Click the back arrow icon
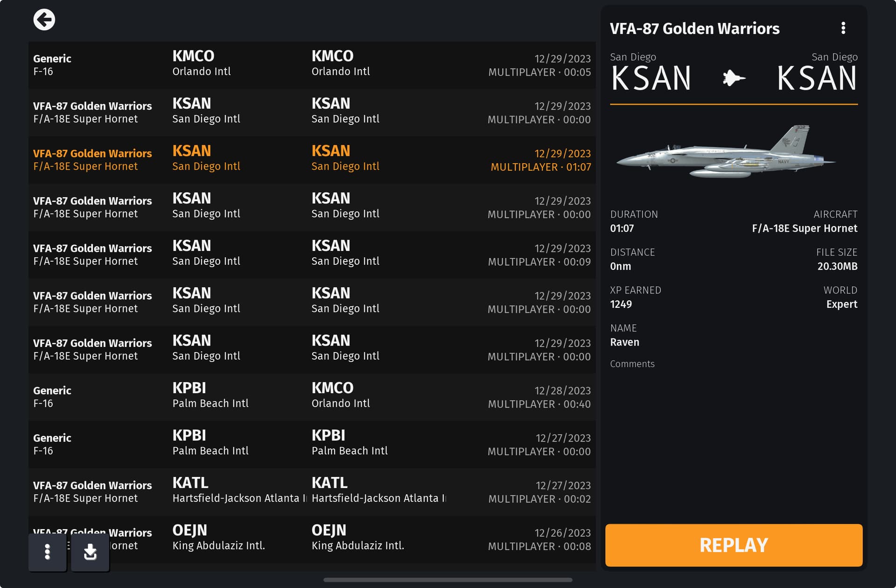 click(x=44, y=20)
